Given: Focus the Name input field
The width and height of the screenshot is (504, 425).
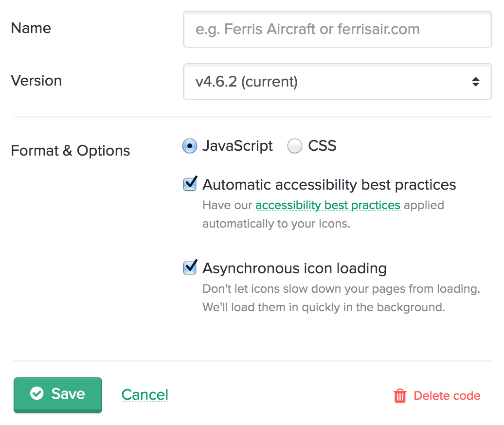Looking at the screenshot, I should tap(338, 29).
